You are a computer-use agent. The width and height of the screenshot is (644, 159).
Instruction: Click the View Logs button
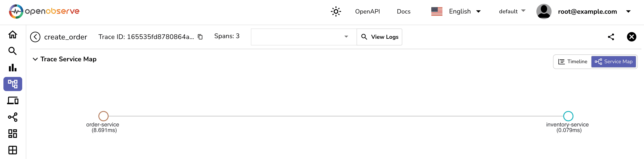pyautogui.click(x=379, y=37)
